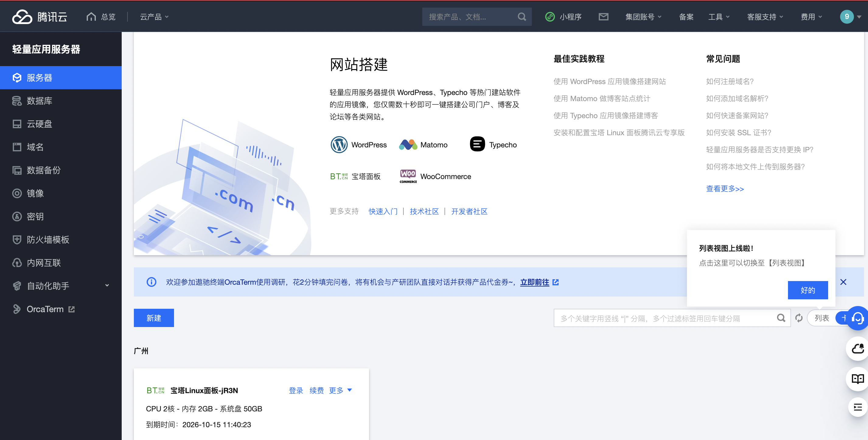Image resolution: width=868 pixels, height=440 pixels.
Task: Open 查看更多>> FAQ link
Action: click(725, 189)
